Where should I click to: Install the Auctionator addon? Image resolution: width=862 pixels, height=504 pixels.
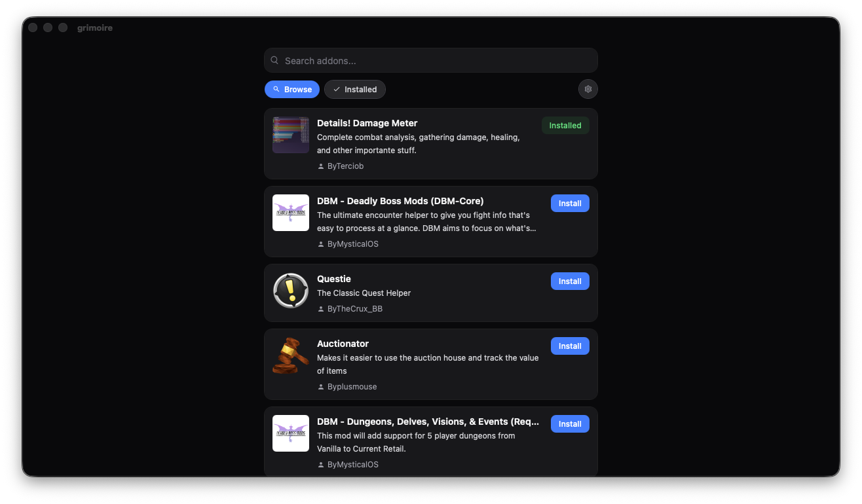(x=570, y=346)
